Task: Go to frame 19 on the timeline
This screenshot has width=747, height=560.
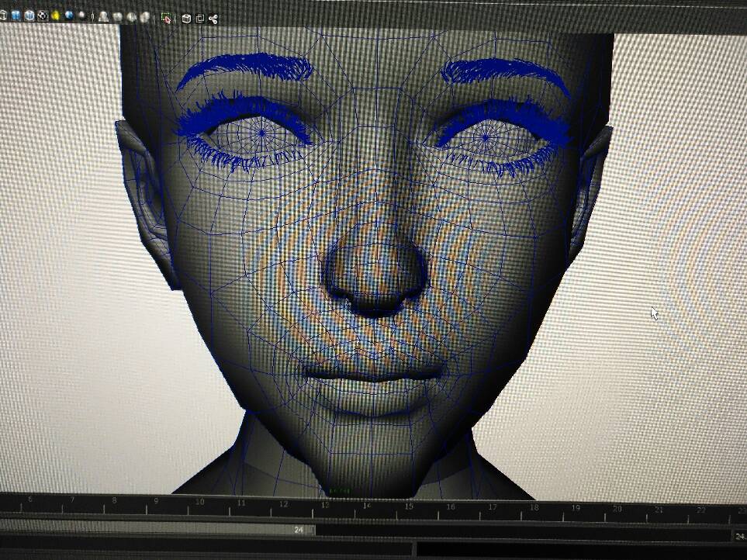Action: (576, 508)
